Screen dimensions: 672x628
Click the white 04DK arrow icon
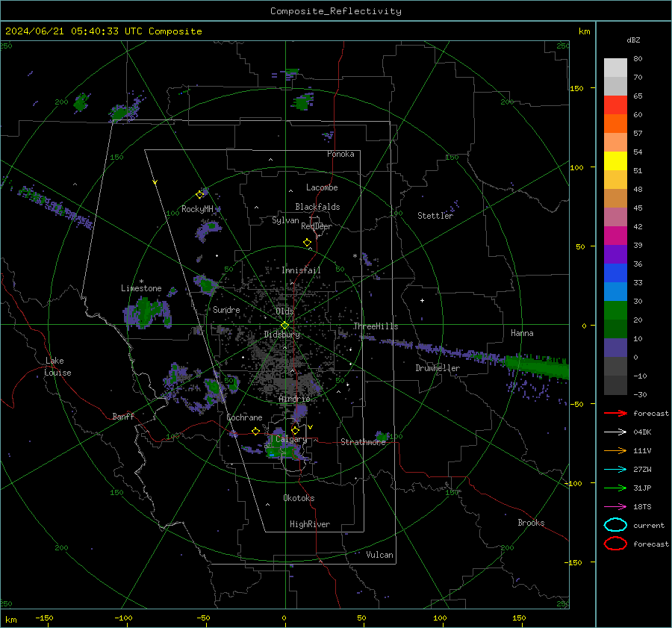point(615,432)
